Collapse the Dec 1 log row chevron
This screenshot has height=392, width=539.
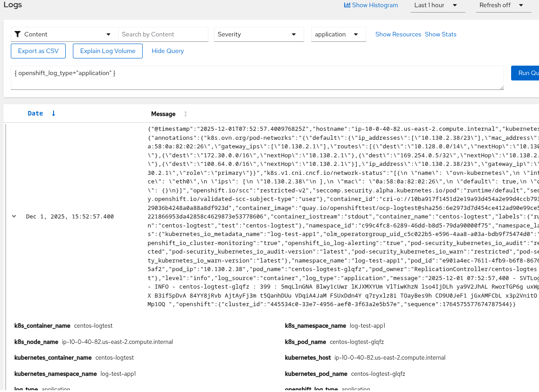tap(14, 216)
